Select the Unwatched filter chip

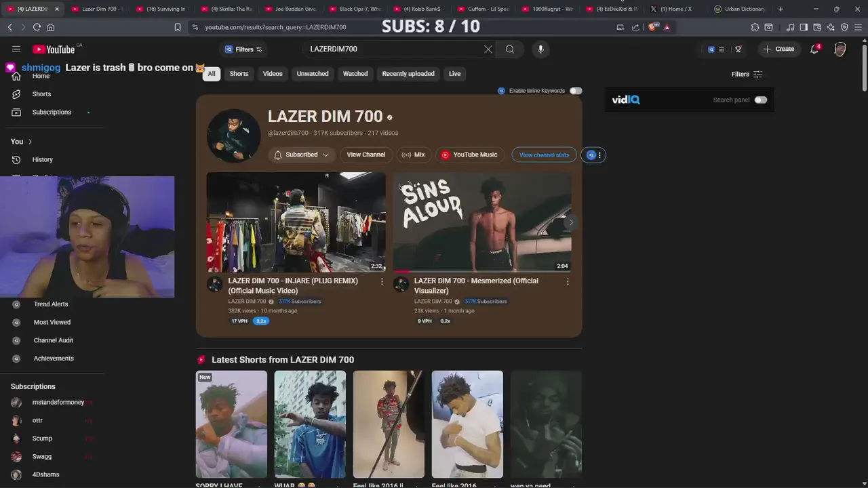313,74
